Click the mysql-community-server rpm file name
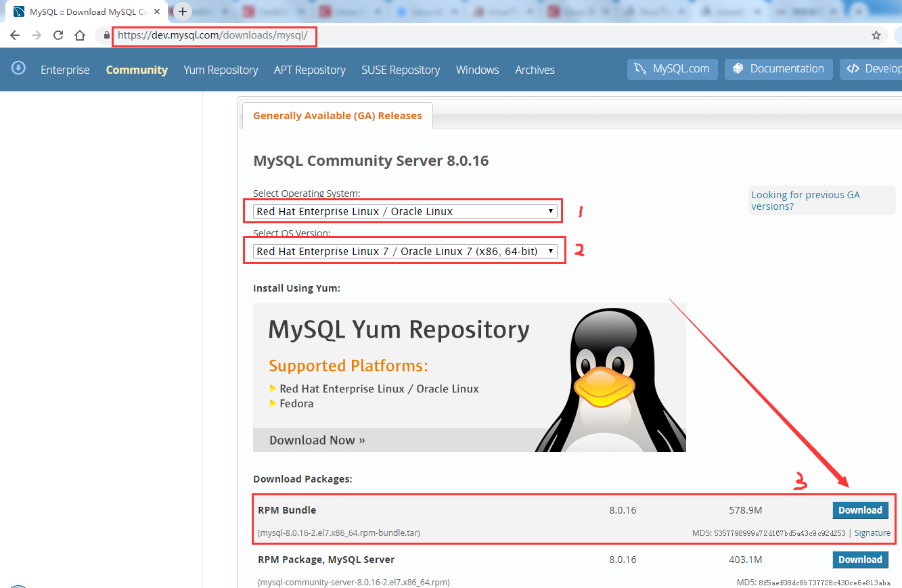902x588 pixels. point(354,583)
